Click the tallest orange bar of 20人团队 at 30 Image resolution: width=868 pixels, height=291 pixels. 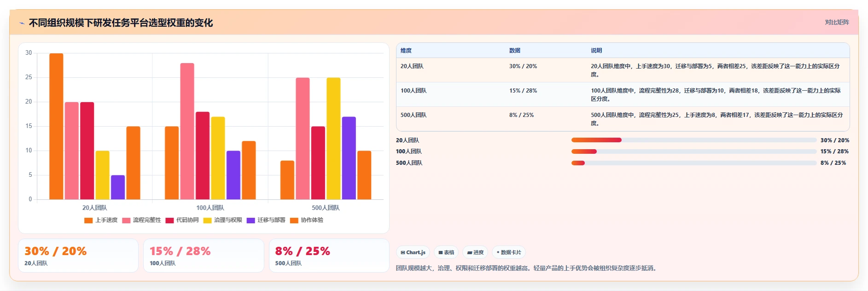56,126
